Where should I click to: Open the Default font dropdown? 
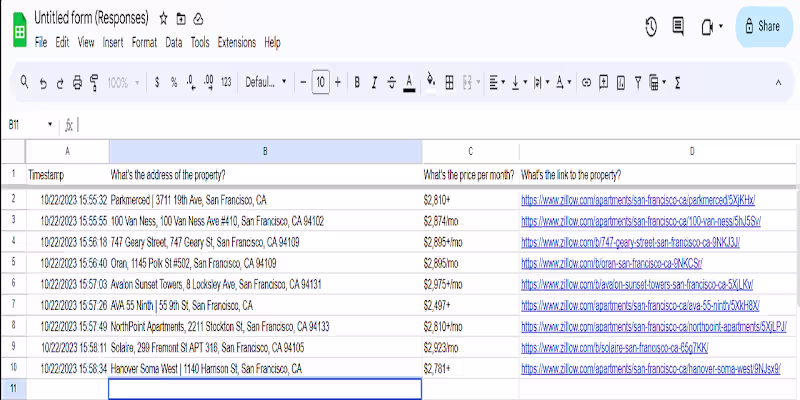265,83
